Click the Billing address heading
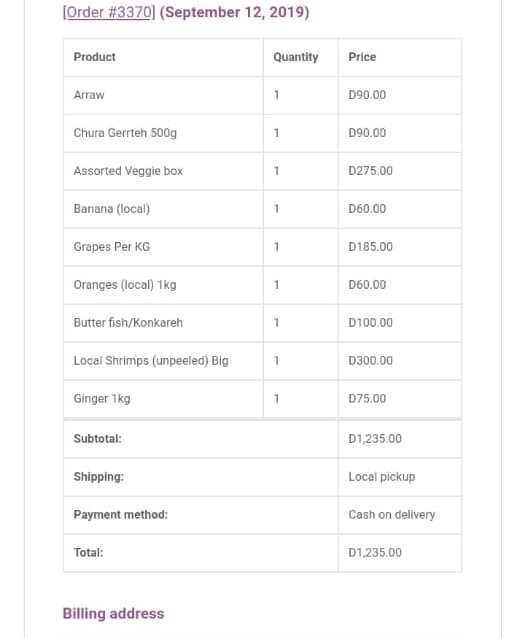The height and width of the screenshot is (638, 514). pyautogui.click(x=114, y=614)
